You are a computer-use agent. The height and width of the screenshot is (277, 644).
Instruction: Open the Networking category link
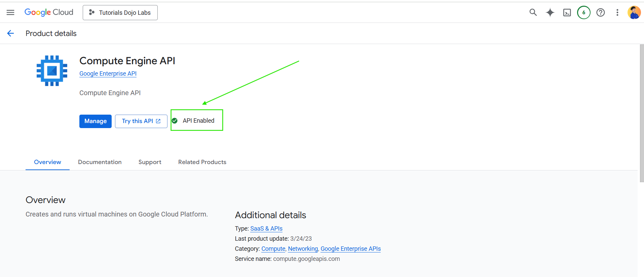point(303,249)
